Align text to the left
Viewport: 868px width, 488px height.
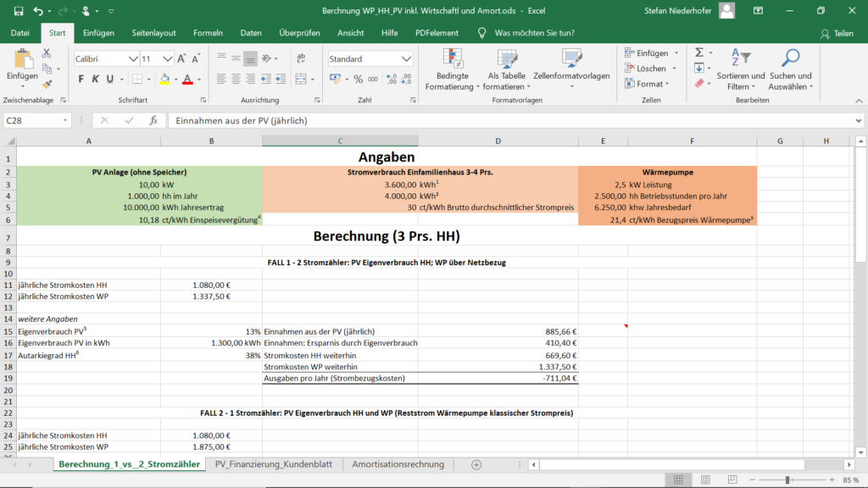pyautogui.click(x=221, y=79)
